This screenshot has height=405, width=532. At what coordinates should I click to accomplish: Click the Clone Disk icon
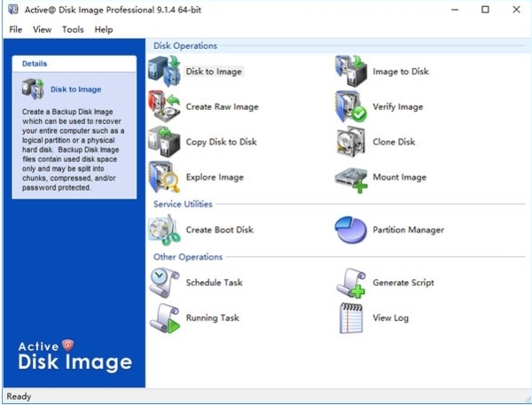pyautogui.click(x=351, y=142)
